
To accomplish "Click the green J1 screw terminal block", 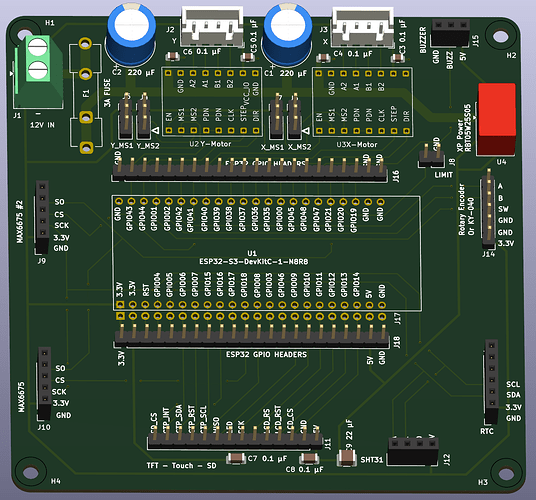I will pos(38,72).
